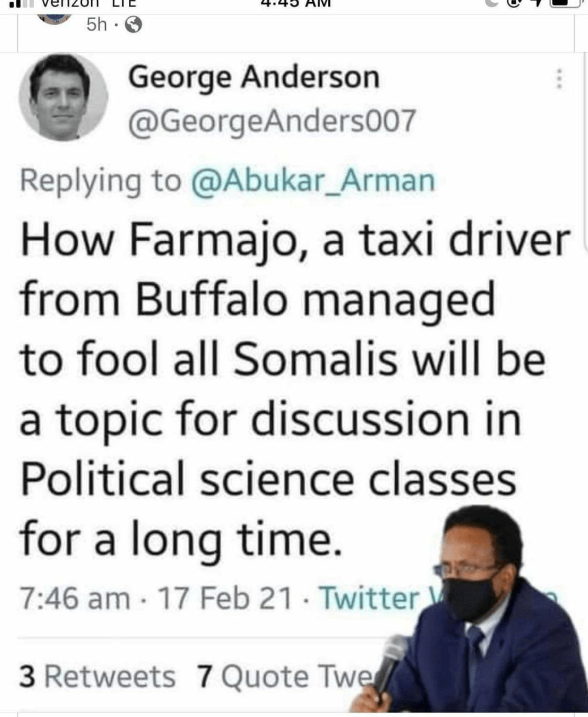Image resolution: width=588 pixels, height=717 pixels.
Task: View the 7 Quote Tweets list
Action: point(285,676)
